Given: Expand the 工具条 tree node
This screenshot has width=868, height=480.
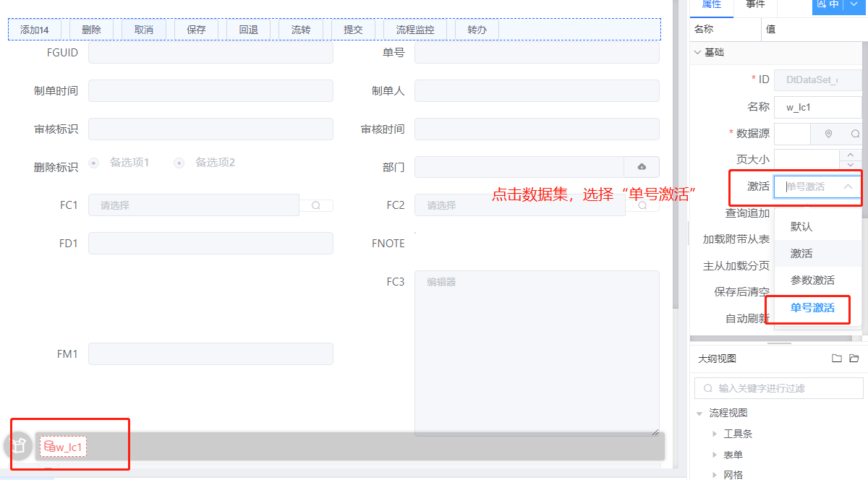Looking at the screenshot, I should tap(715, 434).
